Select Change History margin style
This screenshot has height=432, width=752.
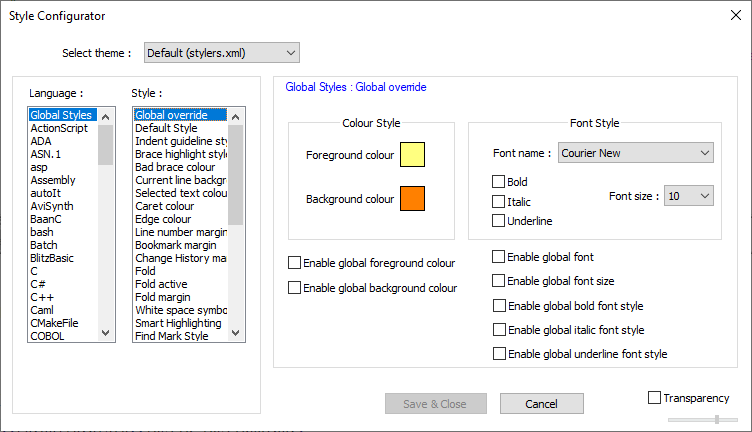click(180, 258)
